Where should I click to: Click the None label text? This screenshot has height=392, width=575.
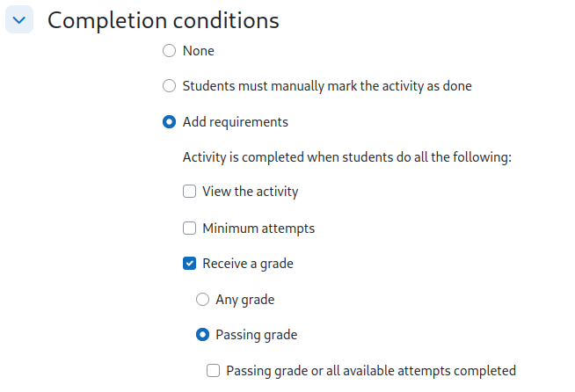(199, 51)
